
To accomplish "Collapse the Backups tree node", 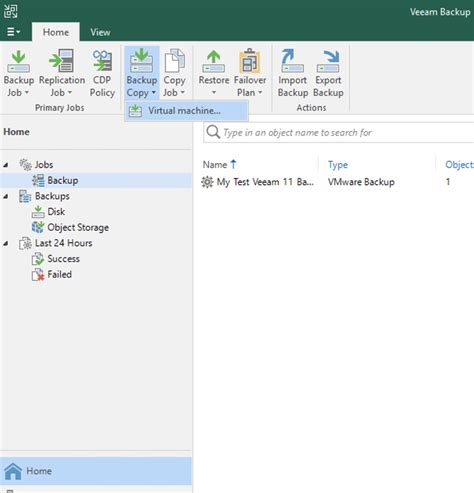I will click(6, 196).
